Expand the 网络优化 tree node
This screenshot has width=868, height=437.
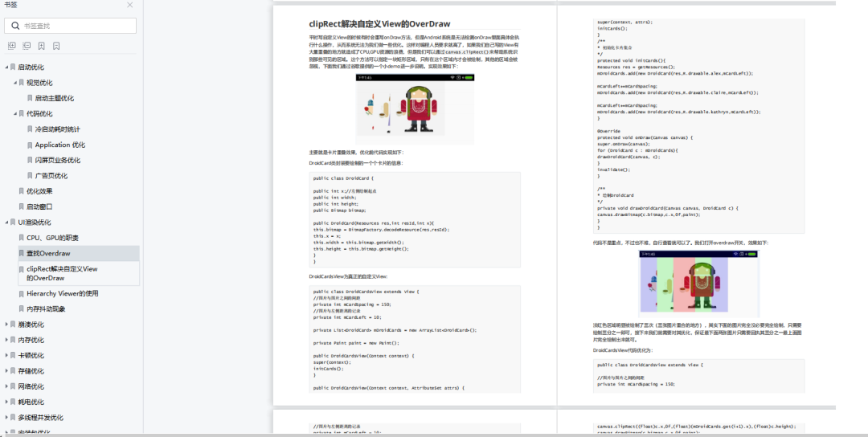click(x=6, y=386)
